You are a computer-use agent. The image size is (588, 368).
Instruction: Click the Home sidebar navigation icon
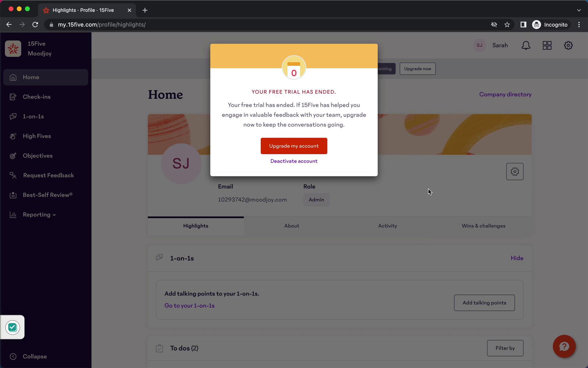(13, 77)
